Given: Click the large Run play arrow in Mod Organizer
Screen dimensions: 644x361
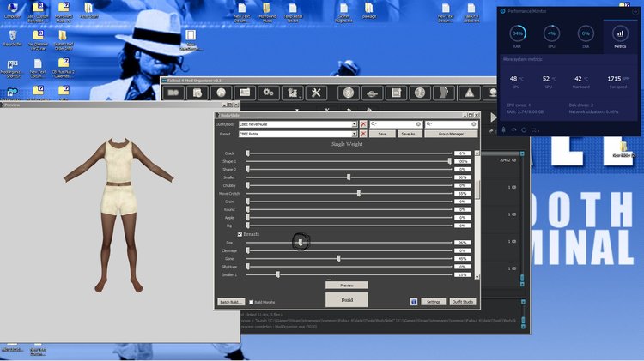Looking at the screenshot, I should coord(493,117).
